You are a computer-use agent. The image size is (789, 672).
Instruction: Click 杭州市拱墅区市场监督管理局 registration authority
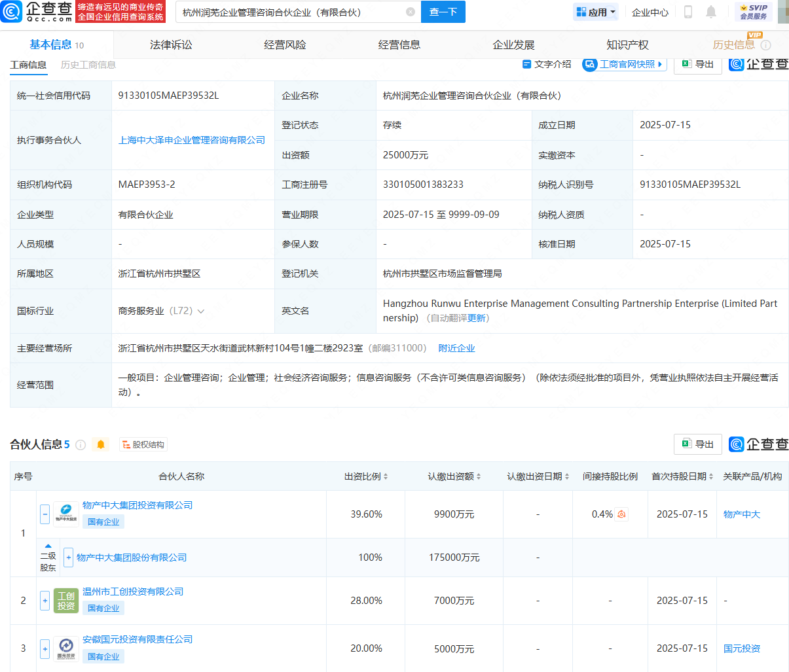coord(442,274)
